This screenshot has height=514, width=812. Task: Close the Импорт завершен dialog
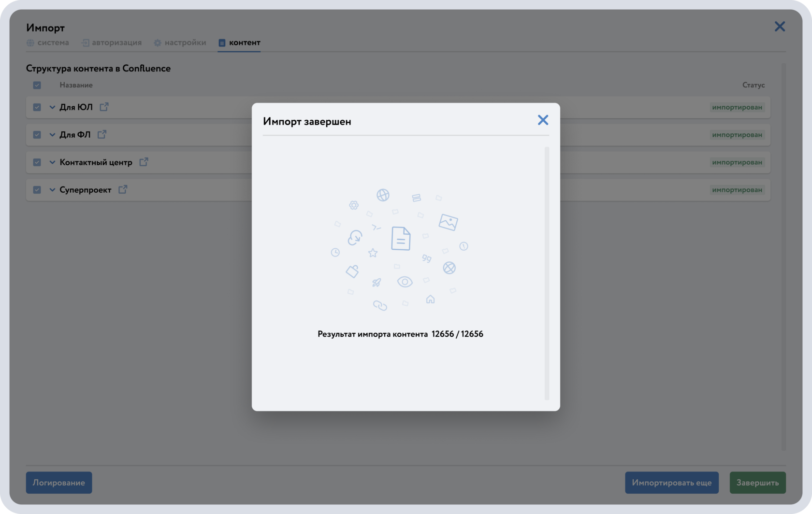[543, 120]
